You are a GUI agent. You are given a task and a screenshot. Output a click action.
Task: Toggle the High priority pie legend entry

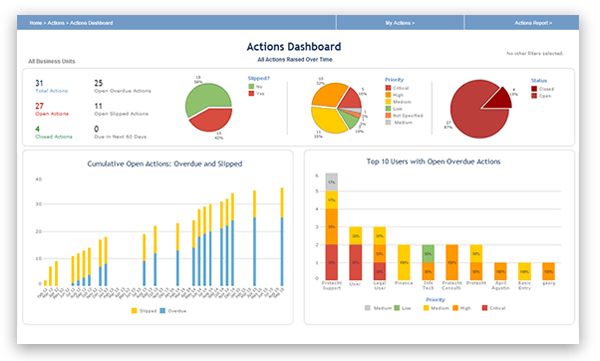click(x=395, y=95)
